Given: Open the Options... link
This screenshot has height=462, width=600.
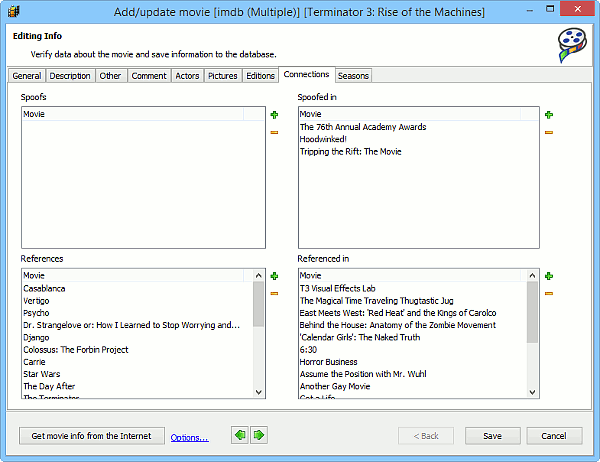Looking at the screenshot, I should (x=189, y=437).
